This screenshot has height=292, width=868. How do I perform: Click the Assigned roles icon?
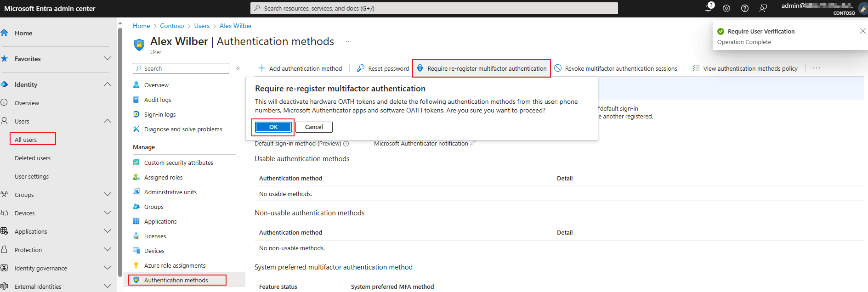coord(136,177)
